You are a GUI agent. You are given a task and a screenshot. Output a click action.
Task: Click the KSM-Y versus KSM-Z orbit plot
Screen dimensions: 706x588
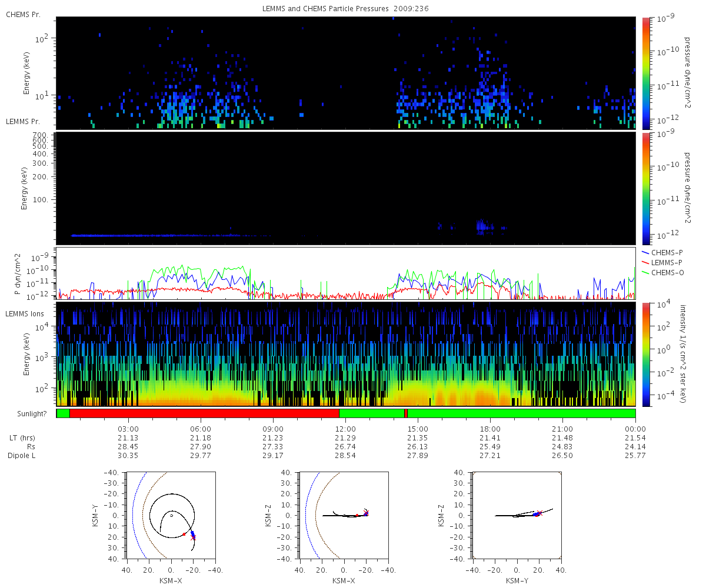[x=517, y=515]
